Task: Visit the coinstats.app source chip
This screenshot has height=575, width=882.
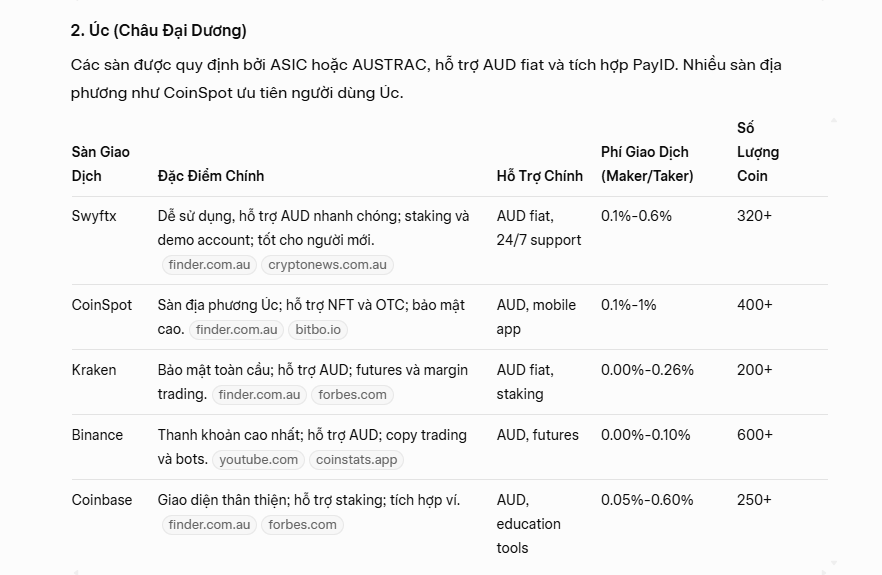Action: point(356,460)
